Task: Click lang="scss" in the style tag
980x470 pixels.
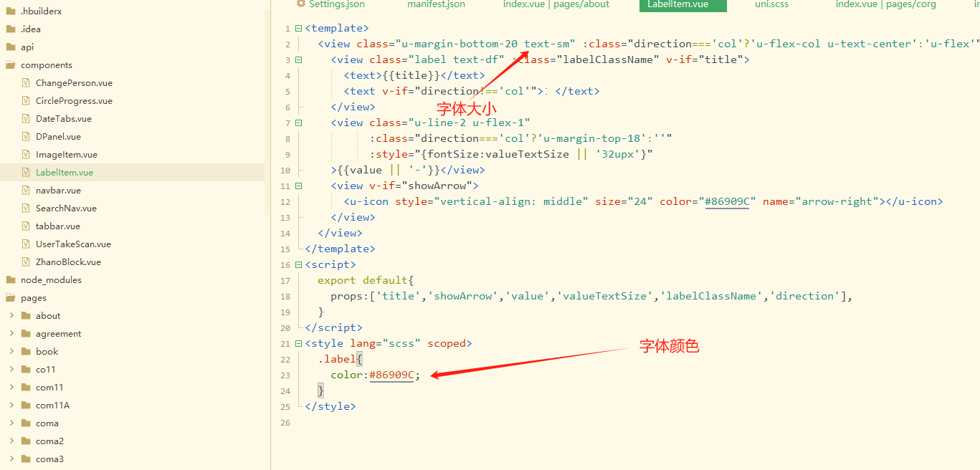Action: (x=386, y=343)
